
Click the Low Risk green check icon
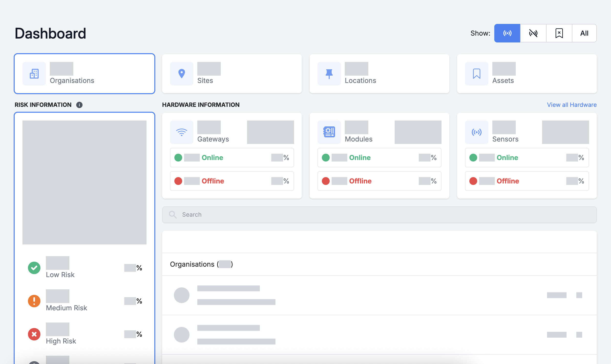coord(34,268)
